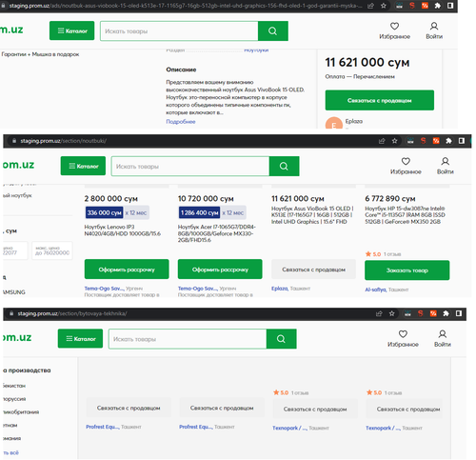Image resolution: width=476 pixels, height=460 pixels.
Task: Open the Каталог menu in the bytovaya-tekhnika window
Action: point(80,338)
